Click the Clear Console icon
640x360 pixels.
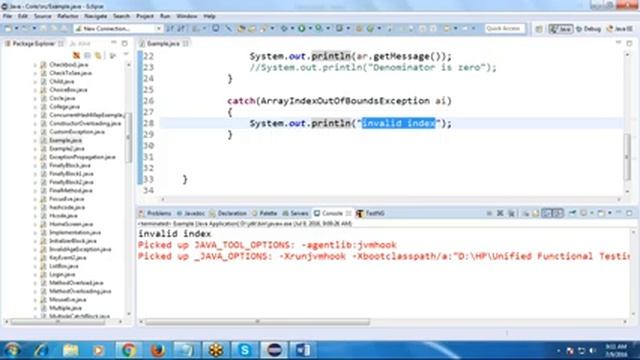coord(527,213)
